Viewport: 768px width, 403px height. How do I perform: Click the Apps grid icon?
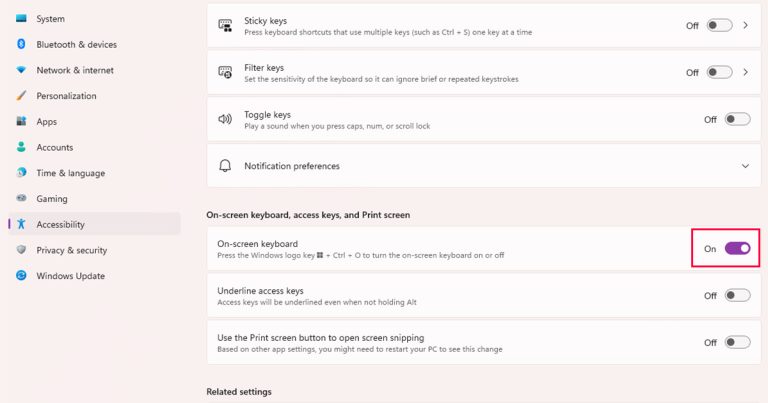pyautogui.click(x=21, y=121)
